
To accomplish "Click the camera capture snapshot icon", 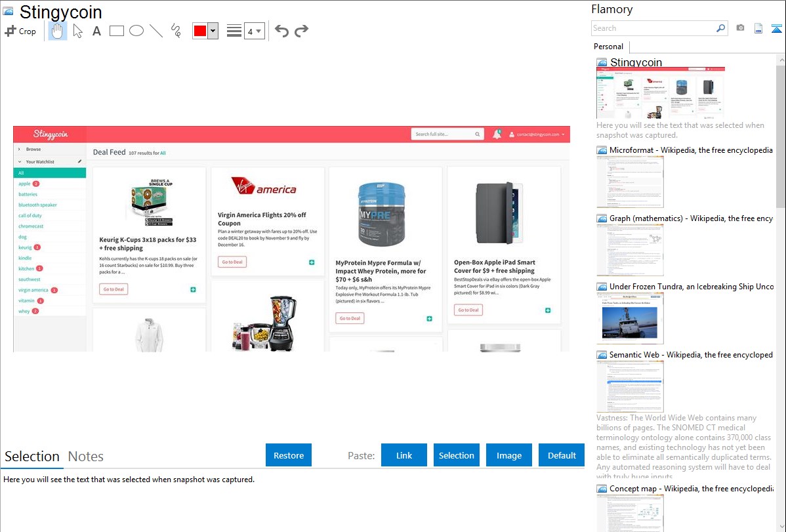I will click(740, 28).
